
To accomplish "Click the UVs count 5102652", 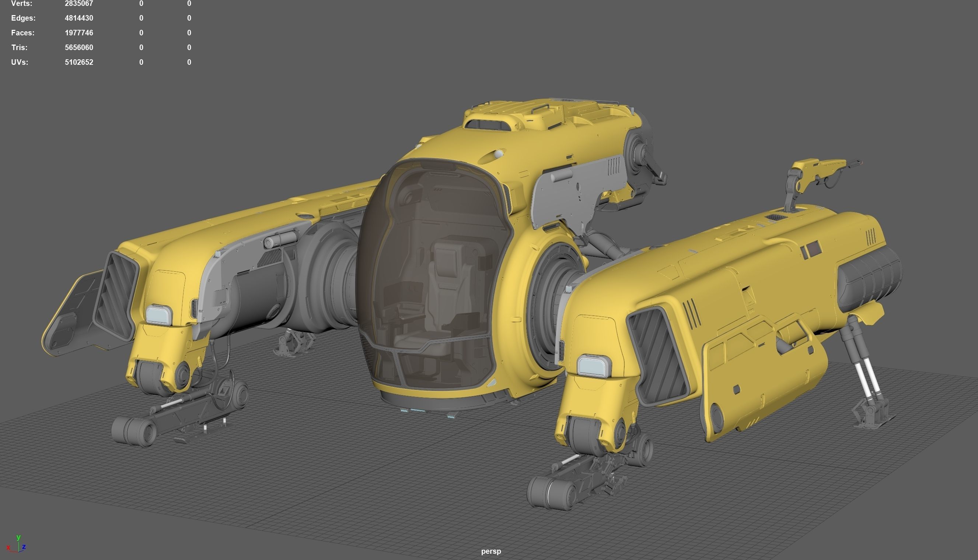I will (79, 62).
